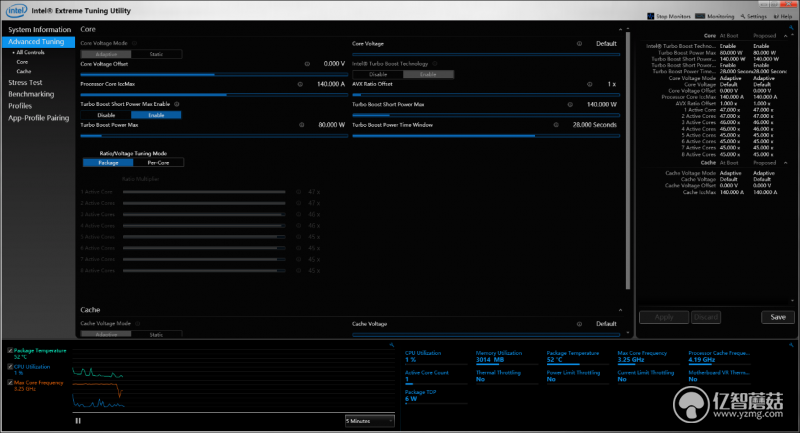Screen dimensions: 800x433
Task: Click the wrench icon above the monitoring graph
Action: coord(392,345)
